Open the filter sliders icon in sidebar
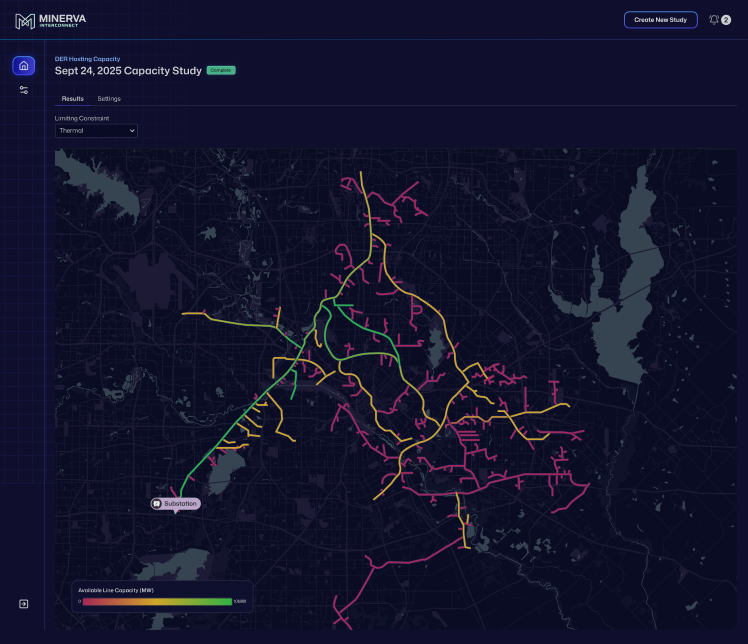 coord(24,90)
